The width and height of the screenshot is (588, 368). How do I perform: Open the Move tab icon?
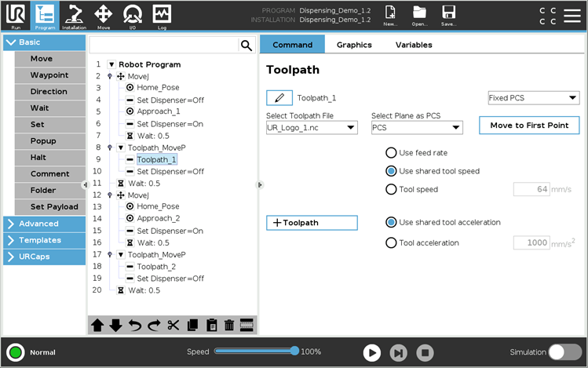pos(103,15)
